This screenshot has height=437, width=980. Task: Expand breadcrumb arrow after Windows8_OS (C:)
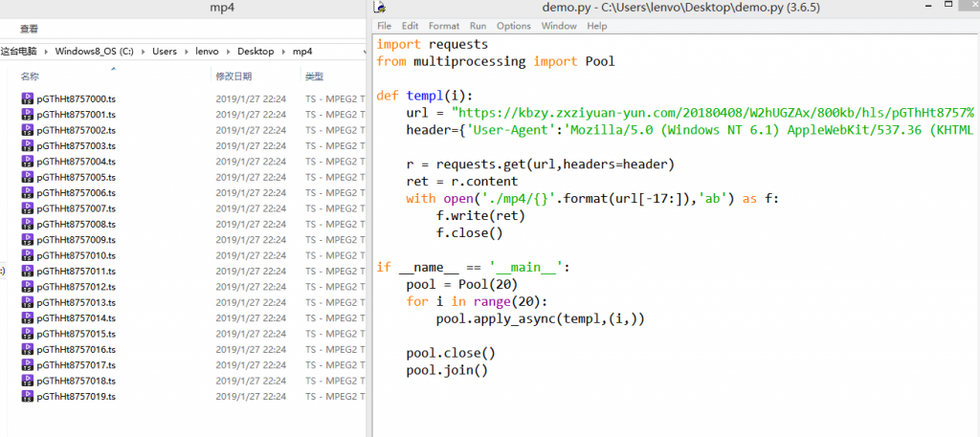(144, 52)
